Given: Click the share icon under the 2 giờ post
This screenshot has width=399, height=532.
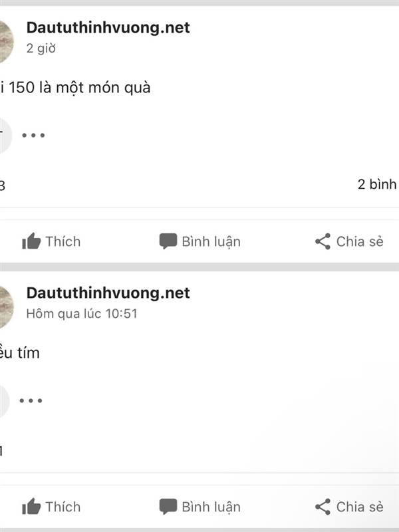Looking at the screenshot, I should (323, 241).
